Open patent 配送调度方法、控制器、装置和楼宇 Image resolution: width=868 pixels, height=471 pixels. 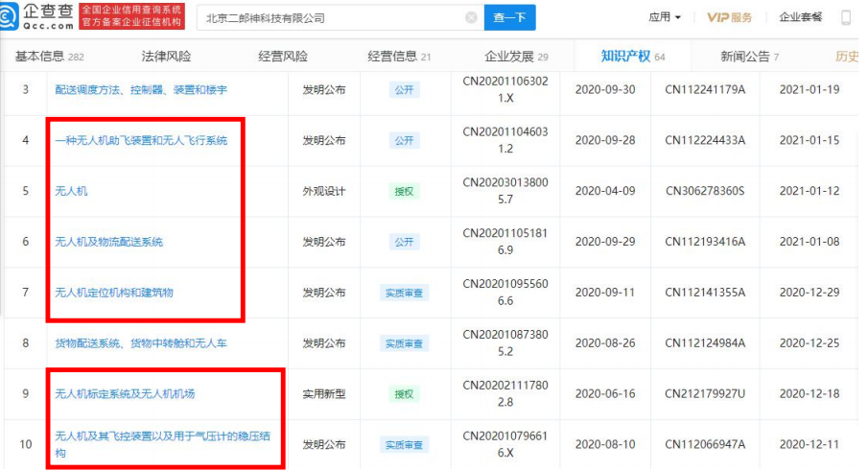click(141, 89)
